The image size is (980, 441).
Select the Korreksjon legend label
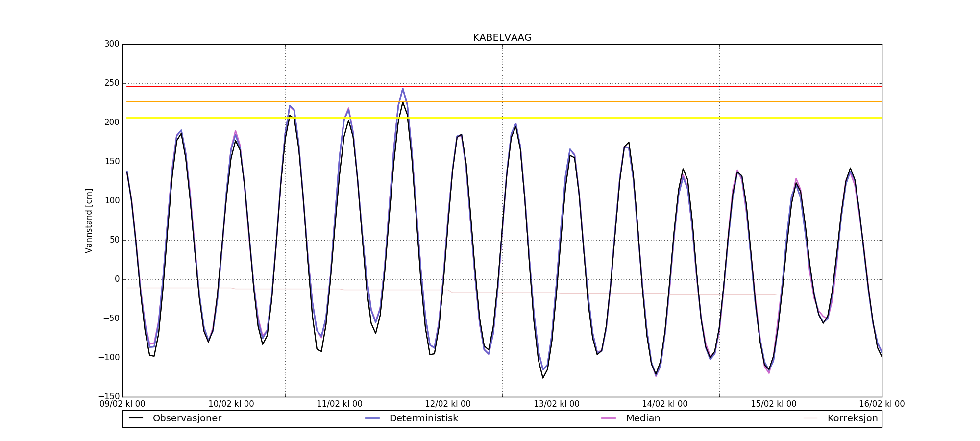pos(853,418)
